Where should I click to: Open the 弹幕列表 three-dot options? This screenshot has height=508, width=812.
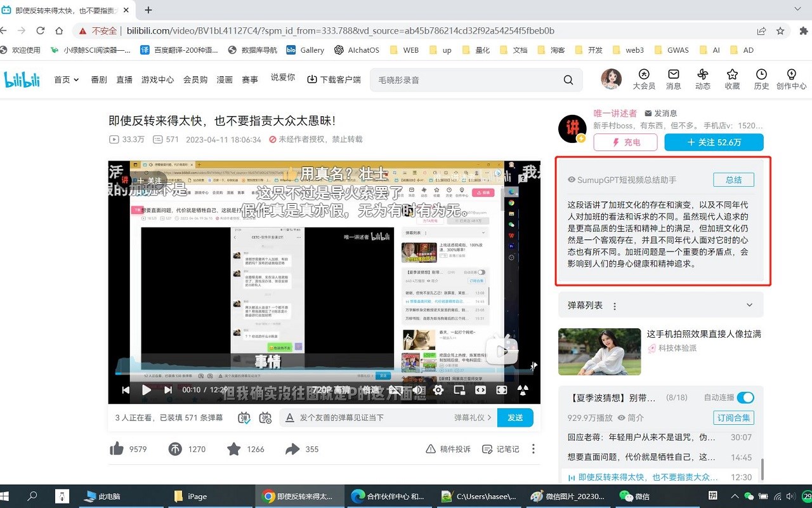tap(614, 306)
